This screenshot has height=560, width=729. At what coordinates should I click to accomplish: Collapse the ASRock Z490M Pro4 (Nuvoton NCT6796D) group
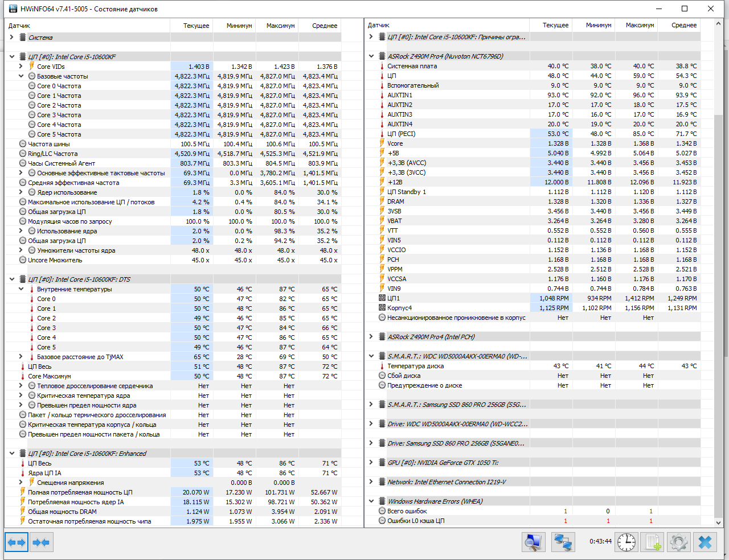(x=371, y=56)
